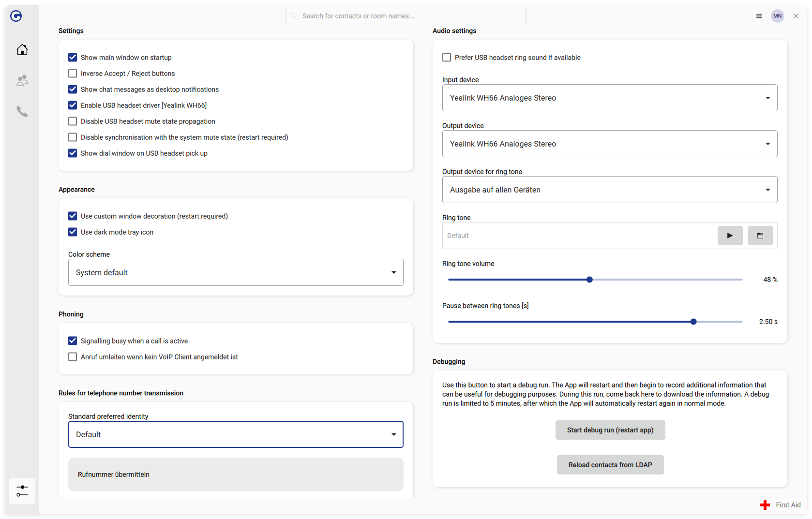Start a debug run to restart the app
Image resolution: width=812 pixels, height=519 pixels.
(x=610, y=430)
